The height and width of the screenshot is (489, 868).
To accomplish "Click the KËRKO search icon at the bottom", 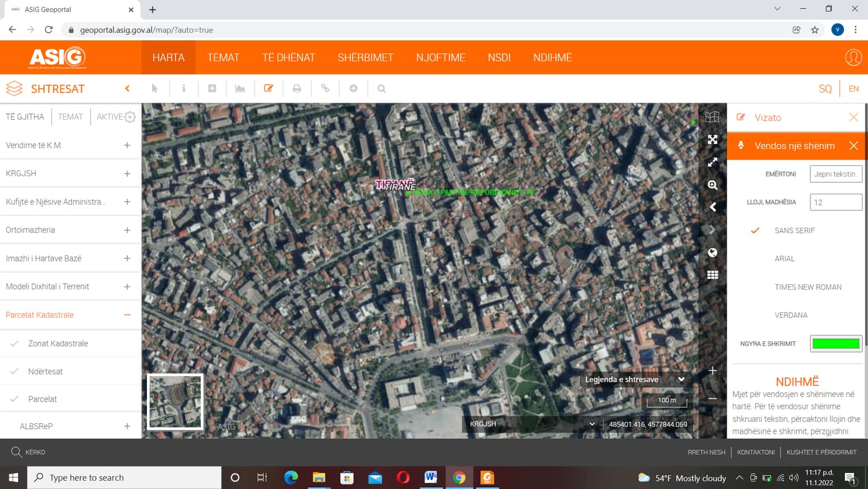I will pyautogui.click(x=17, y=452).
